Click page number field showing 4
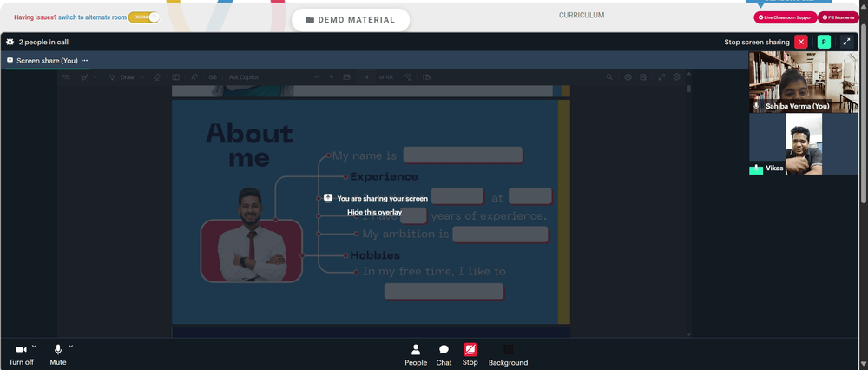Viewport: 868px width, 370px height. pos(366,77)
